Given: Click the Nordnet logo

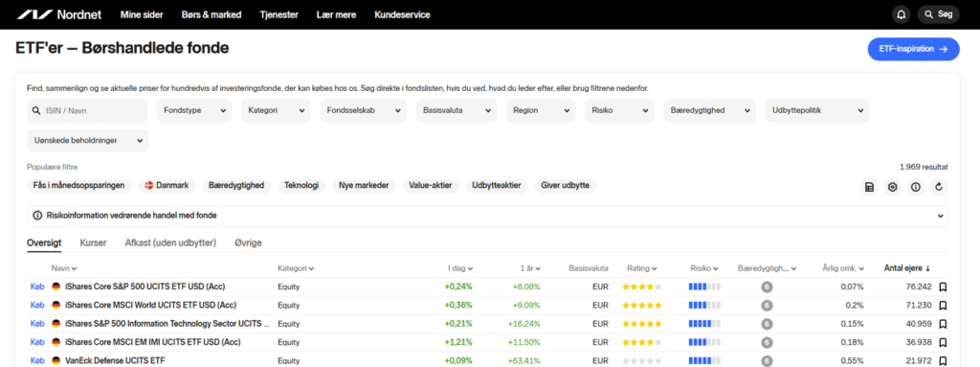Looking at the screenshot, I should [59, 14].
